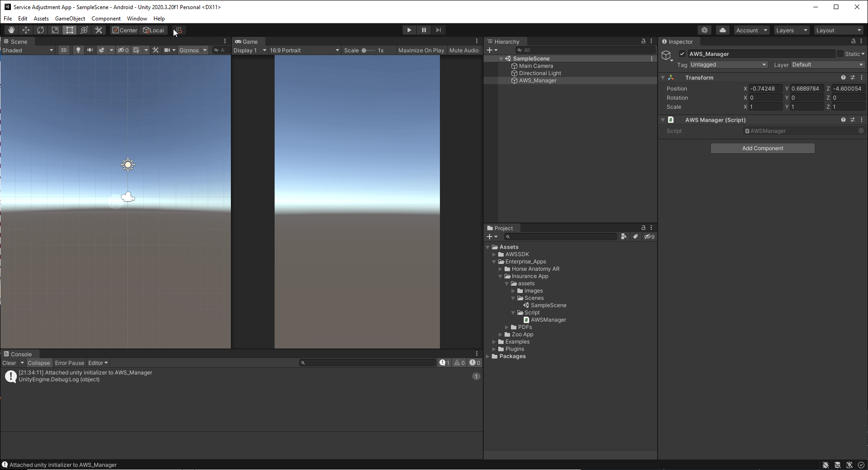Select the Scale tool
Image resolution: width=868 pixels, height=470 pixels.
pos(55,30)
